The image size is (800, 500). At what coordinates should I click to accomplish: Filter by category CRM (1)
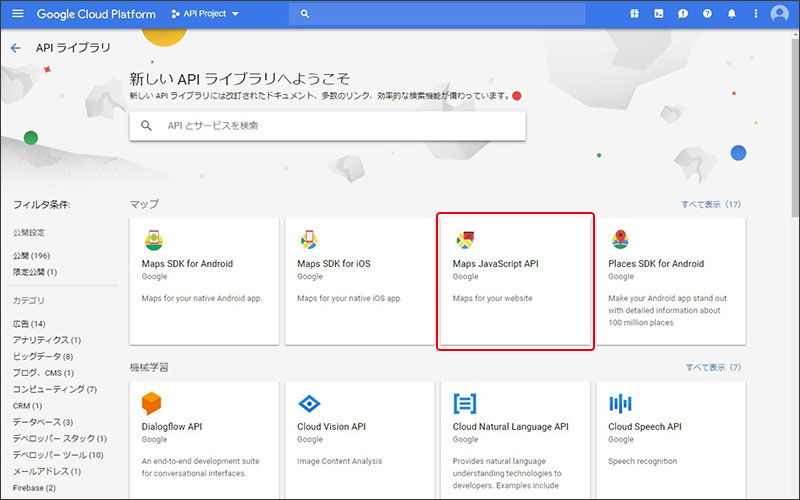coord(28,406)
